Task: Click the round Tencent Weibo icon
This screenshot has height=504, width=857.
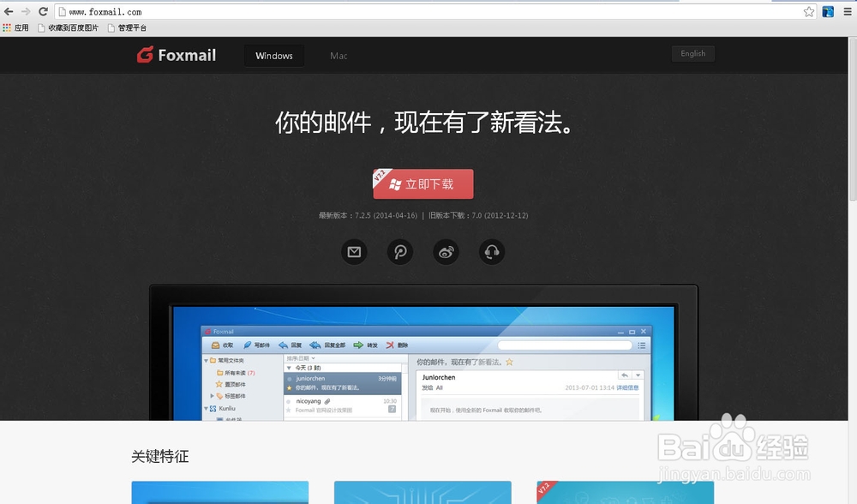Action: [400, 252]
